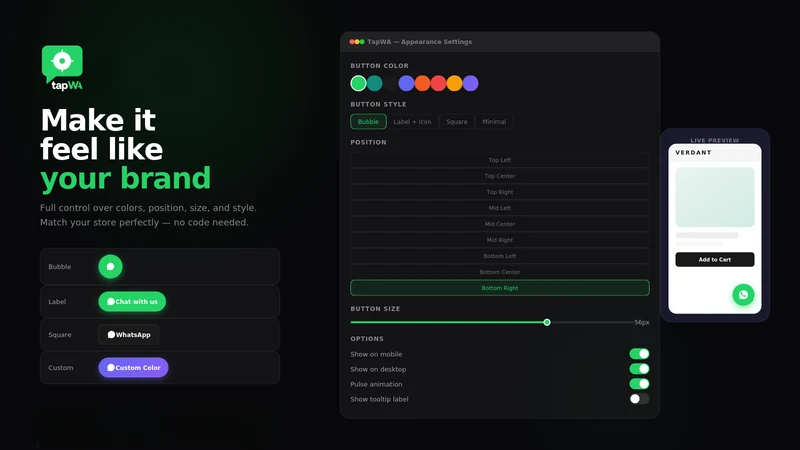Screen dimensions: 800x450
Task: Select the teal color swatch
Action: point(374,83)
